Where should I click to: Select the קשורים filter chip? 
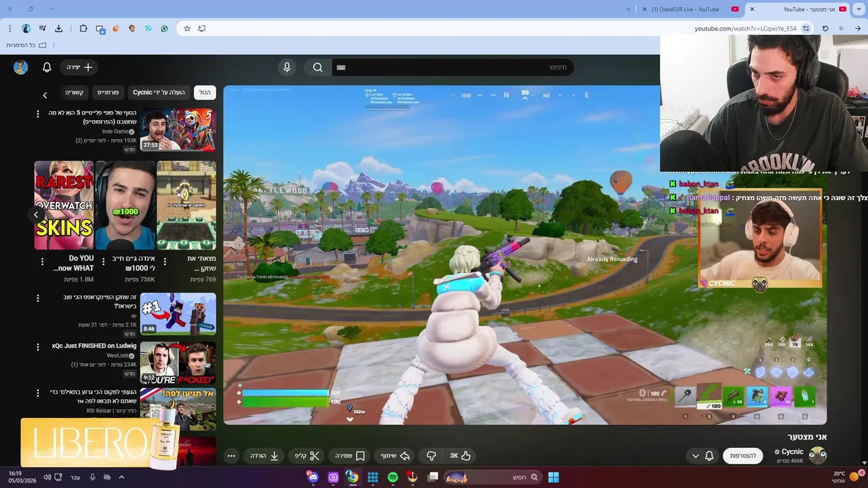click(74, 92)
